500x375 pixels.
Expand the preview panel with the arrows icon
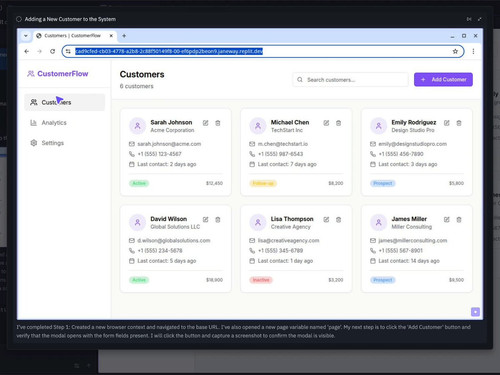[479, 19]
